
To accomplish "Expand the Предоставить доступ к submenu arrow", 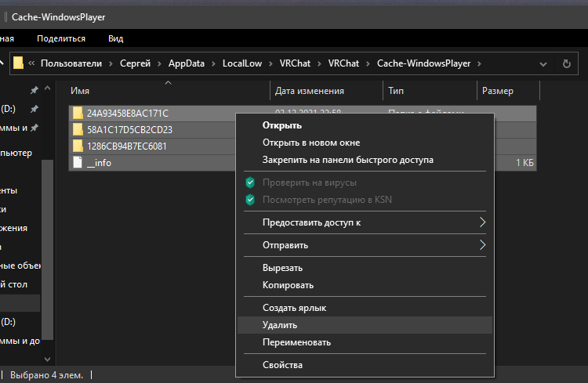I will (x=483, y=222).
